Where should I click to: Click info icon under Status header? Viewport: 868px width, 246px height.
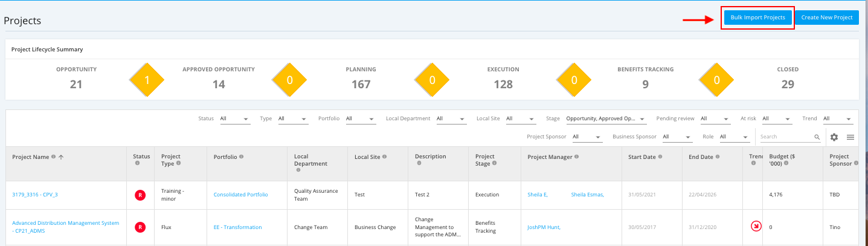[x=137, y=163]
